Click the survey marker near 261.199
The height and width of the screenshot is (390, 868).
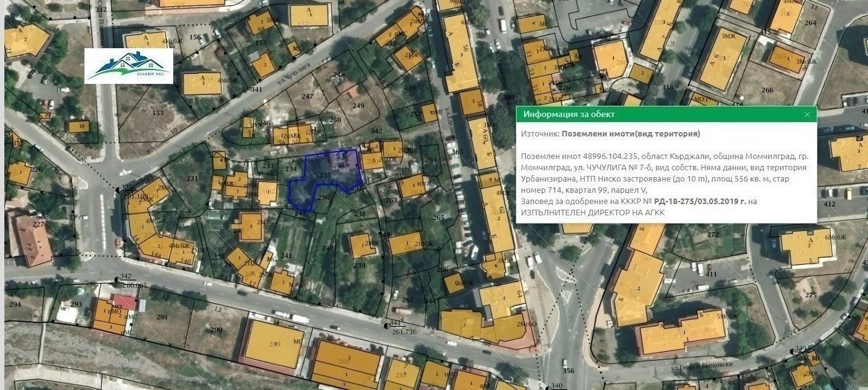(x=119, y=190)
